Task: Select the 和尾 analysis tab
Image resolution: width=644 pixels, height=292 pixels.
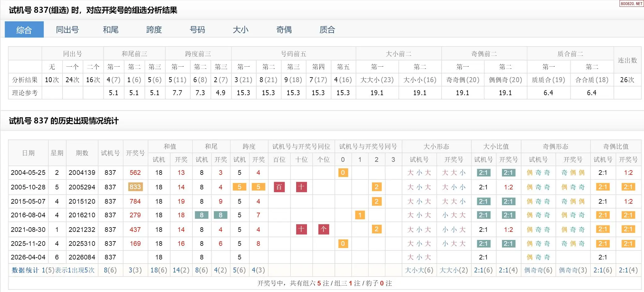Action: click(110, 30)
